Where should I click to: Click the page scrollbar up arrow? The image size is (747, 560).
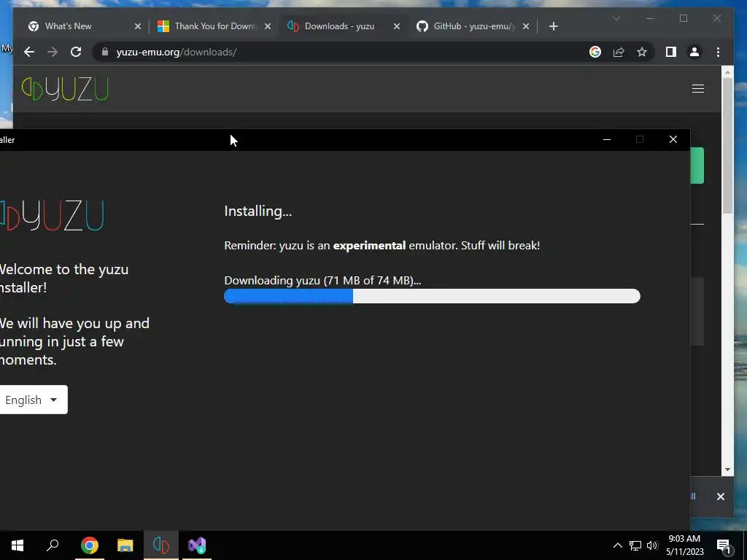click(727, 72)
